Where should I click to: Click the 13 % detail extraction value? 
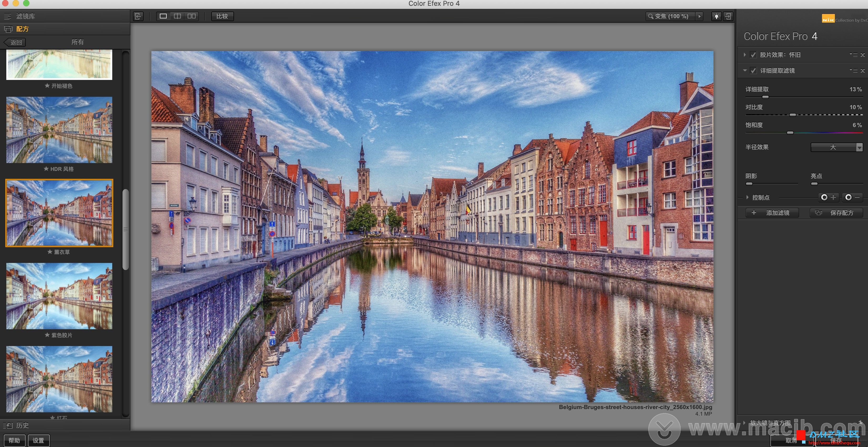click(856, 89)
